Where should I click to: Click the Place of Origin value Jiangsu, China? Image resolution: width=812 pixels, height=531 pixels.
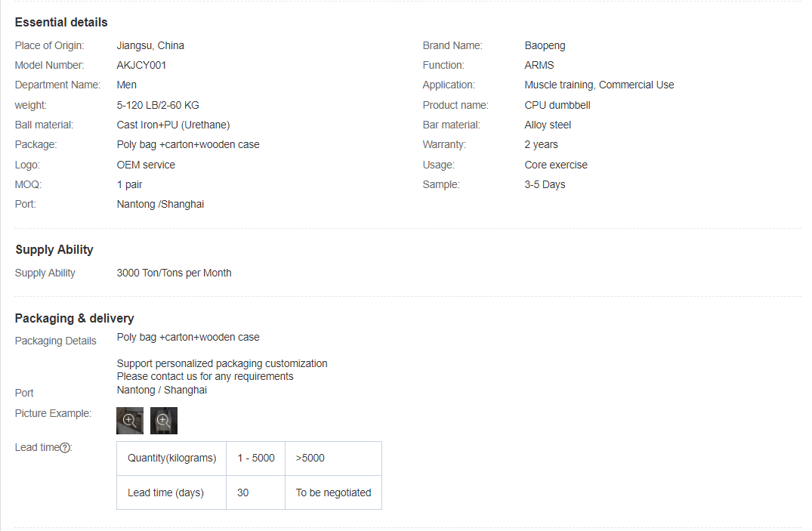coord(150,45)
